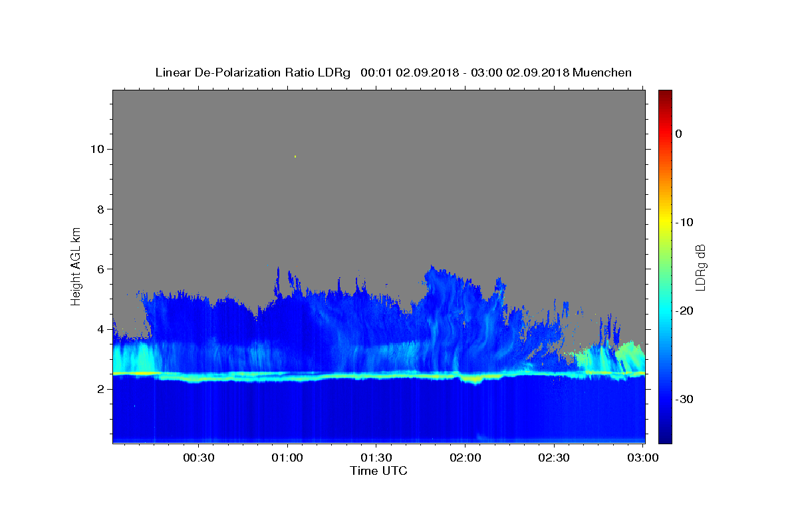This screenshot has height=532, width=798.
Task: Click the height tick label 4
Action: click(x=102, y=329)
